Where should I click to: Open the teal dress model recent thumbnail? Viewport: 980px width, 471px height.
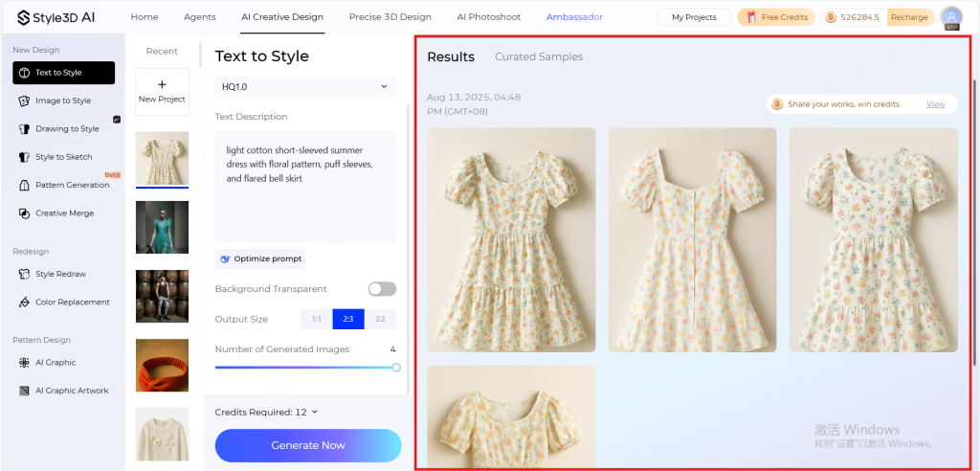[x=162, y=227]
